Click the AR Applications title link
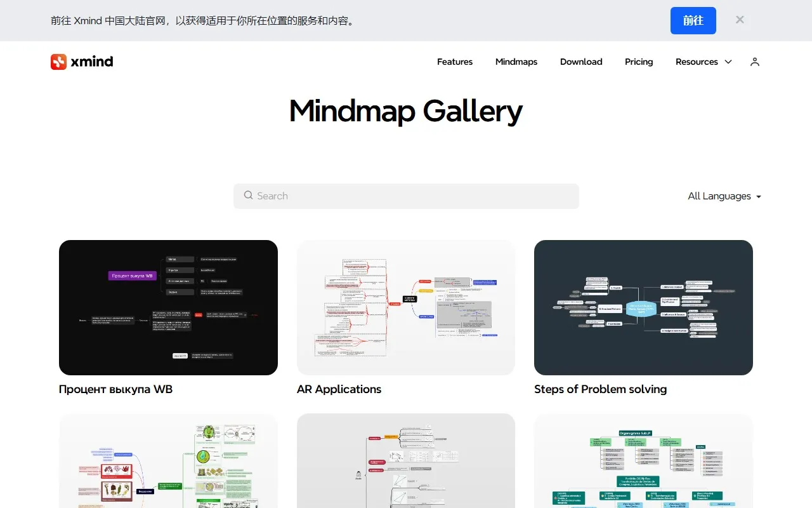The height and width of the screenshot is (508, 812). 339,389
